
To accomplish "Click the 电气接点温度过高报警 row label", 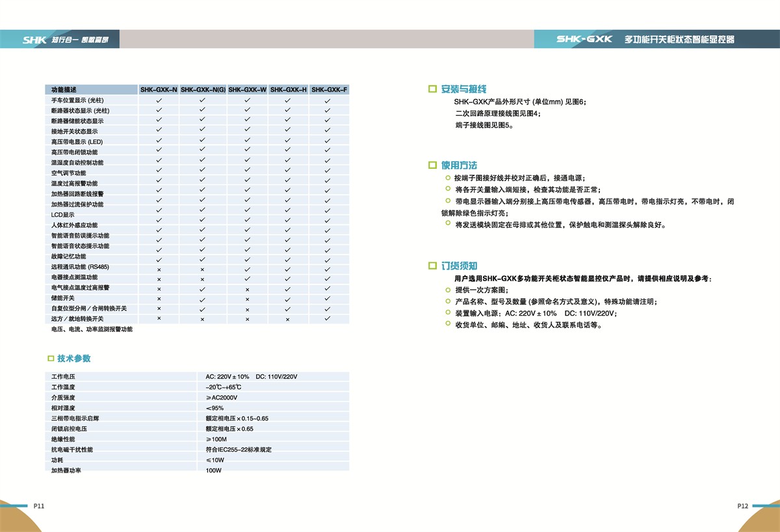I will pos(80,287).
